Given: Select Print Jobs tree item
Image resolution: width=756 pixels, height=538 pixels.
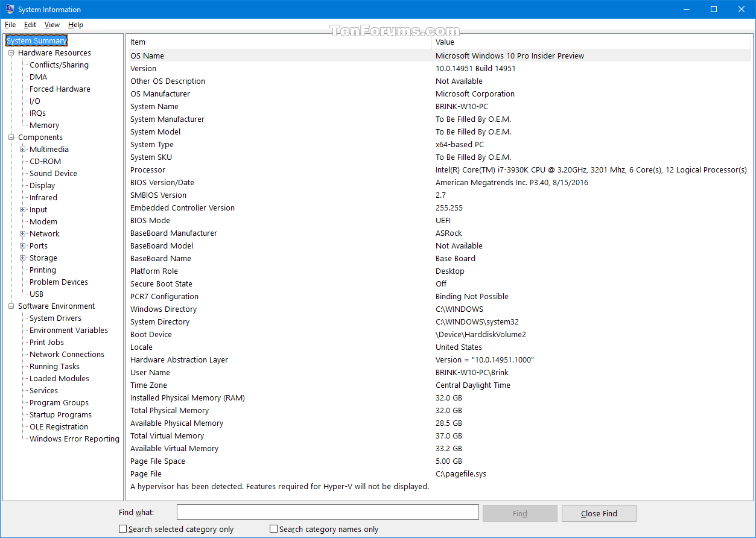Looking at the screenshot, I should coord(46,342).
